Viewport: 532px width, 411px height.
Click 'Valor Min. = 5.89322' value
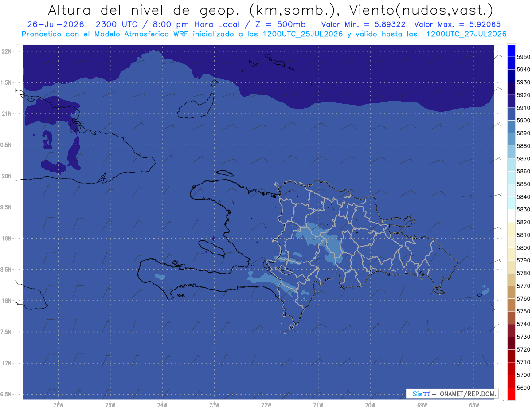[x=363, y=24]
